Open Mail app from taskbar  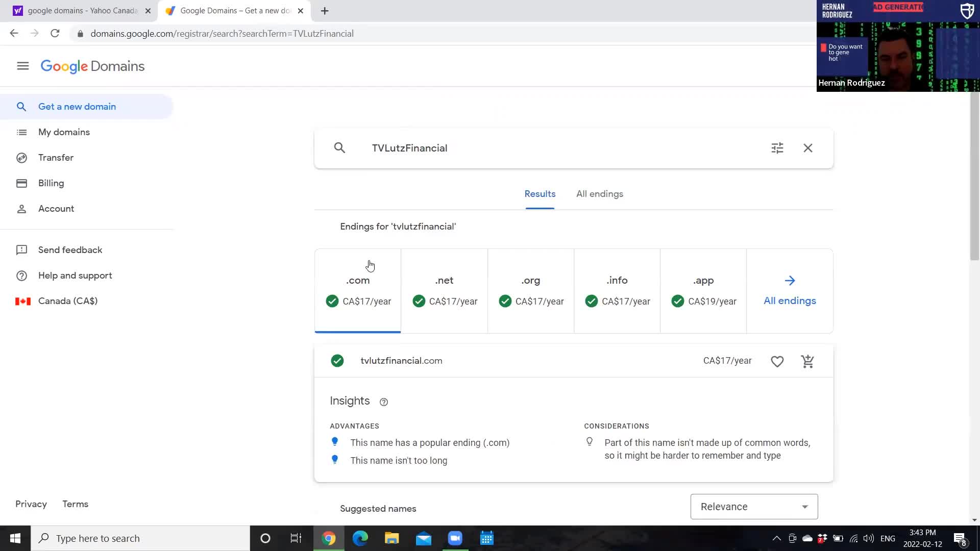click(424, 538)
